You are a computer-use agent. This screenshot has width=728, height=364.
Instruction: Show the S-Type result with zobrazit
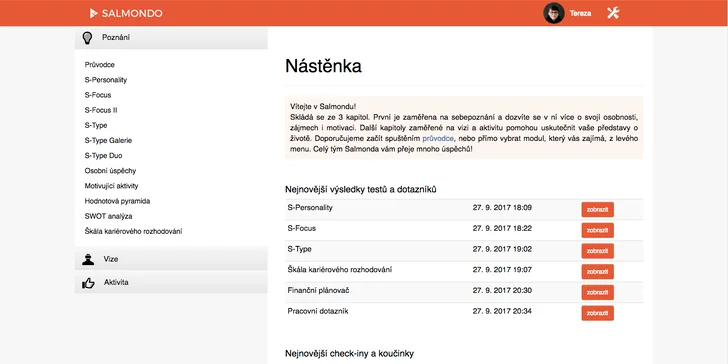point(598,251)
